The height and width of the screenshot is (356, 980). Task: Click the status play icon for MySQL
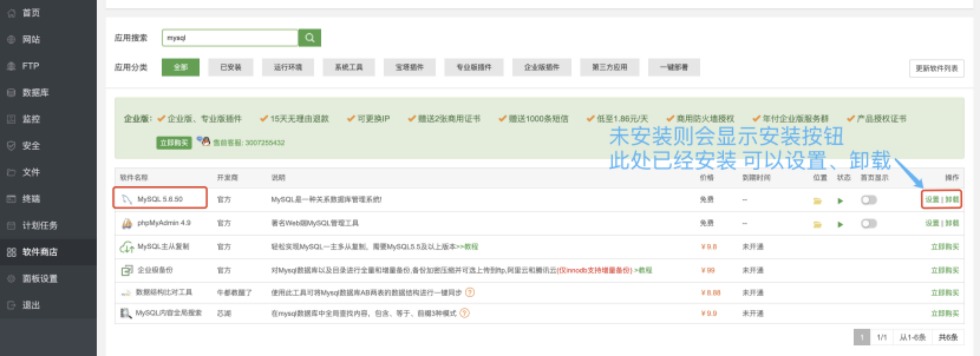[x=840, y=201]
